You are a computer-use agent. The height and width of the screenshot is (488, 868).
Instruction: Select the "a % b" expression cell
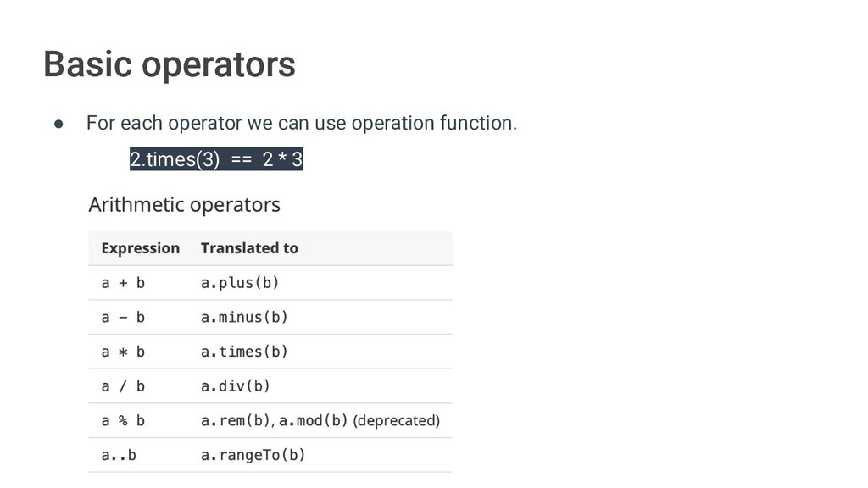point(123,420)
